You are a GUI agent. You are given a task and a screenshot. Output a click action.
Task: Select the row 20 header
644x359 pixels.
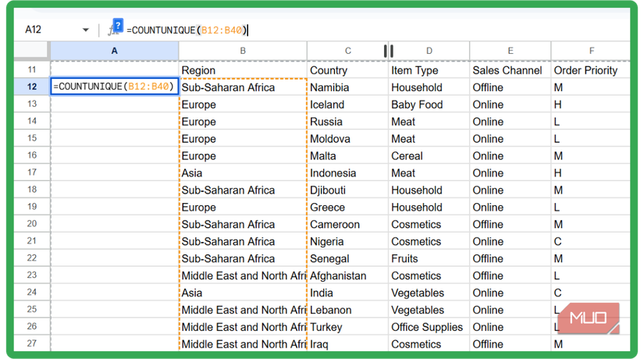(x=32, y=224)
